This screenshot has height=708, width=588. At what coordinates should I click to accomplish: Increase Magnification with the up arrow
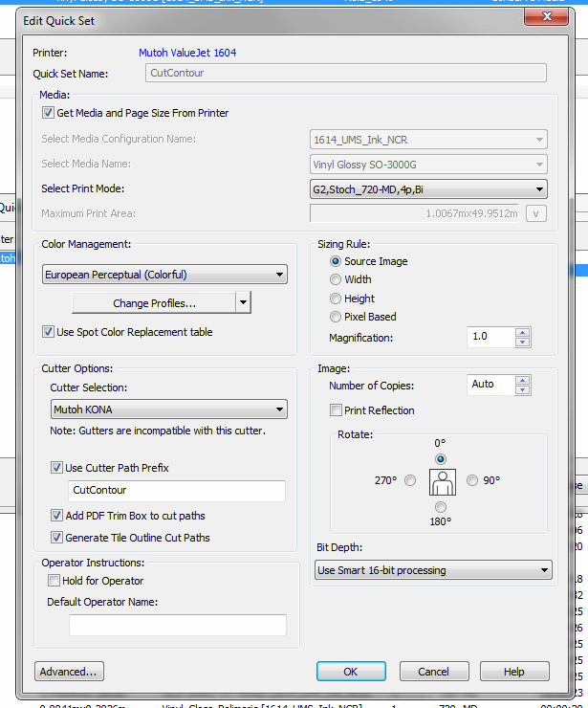523,332
